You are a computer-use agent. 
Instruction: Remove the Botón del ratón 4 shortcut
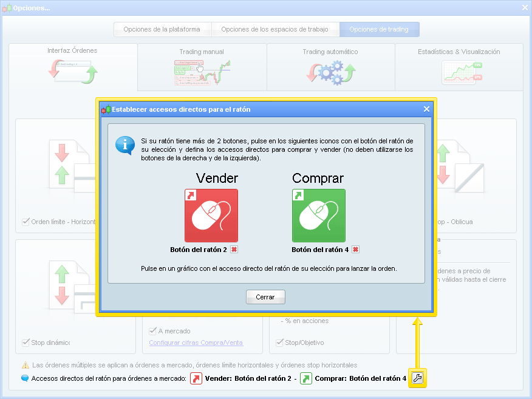click(355, 250)
